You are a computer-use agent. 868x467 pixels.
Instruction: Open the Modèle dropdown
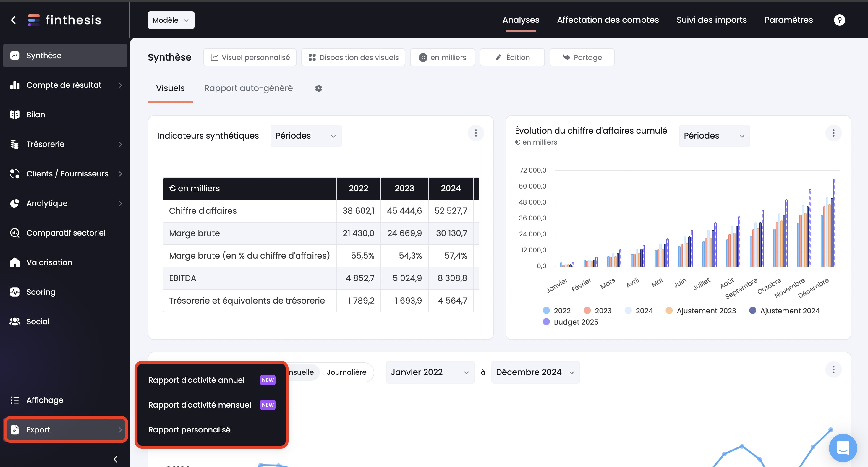(171, 20)
